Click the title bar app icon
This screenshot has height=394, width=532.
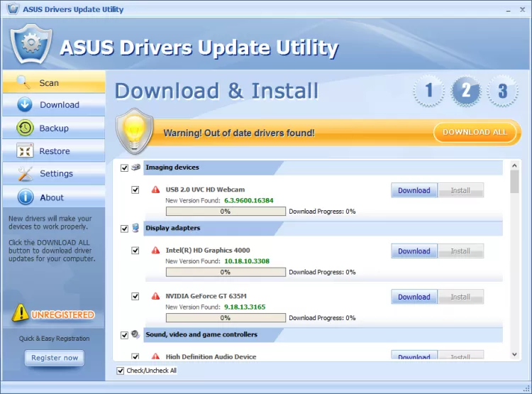pos(13,9)
